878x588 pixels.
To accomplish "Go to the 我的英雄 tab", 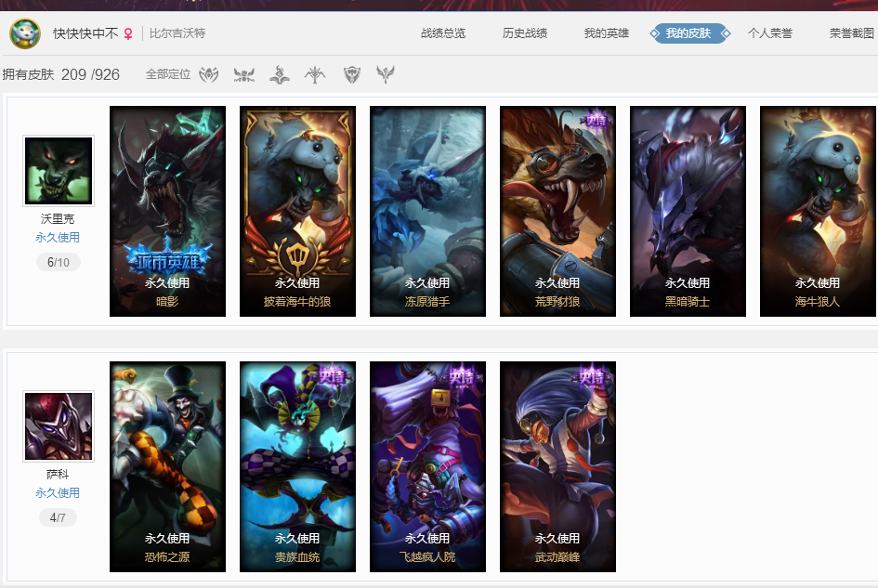I will (x=607, y=33).
